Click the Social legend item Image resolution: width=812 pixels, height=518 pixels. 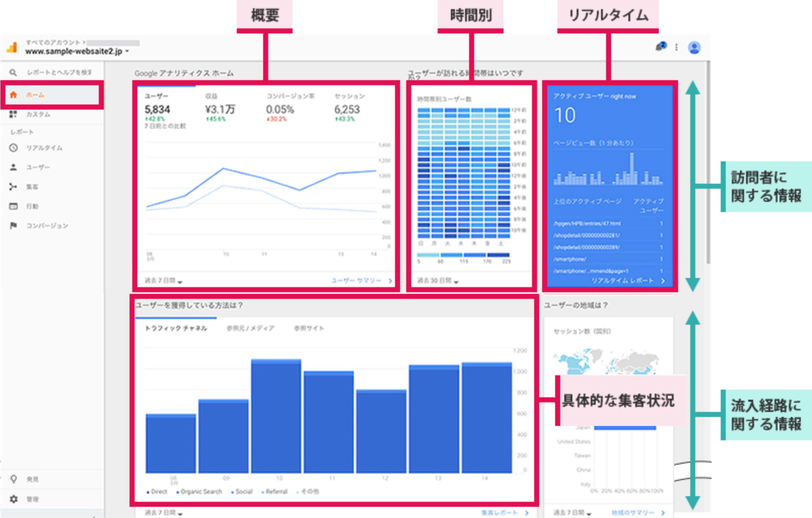pyautogui.click(x=241, y=491)
